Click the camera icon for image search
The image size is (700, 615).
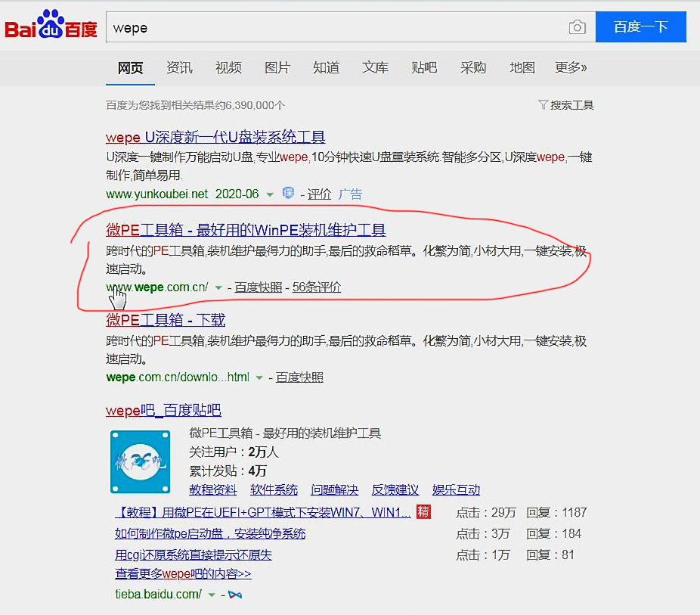point(577,26)
